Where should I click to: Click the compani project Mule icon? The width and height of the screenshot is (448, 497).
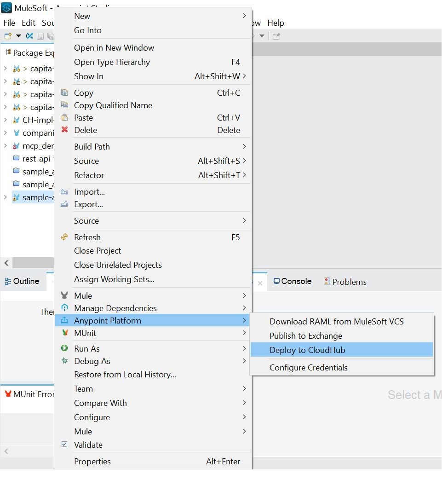tap(17, 133)
